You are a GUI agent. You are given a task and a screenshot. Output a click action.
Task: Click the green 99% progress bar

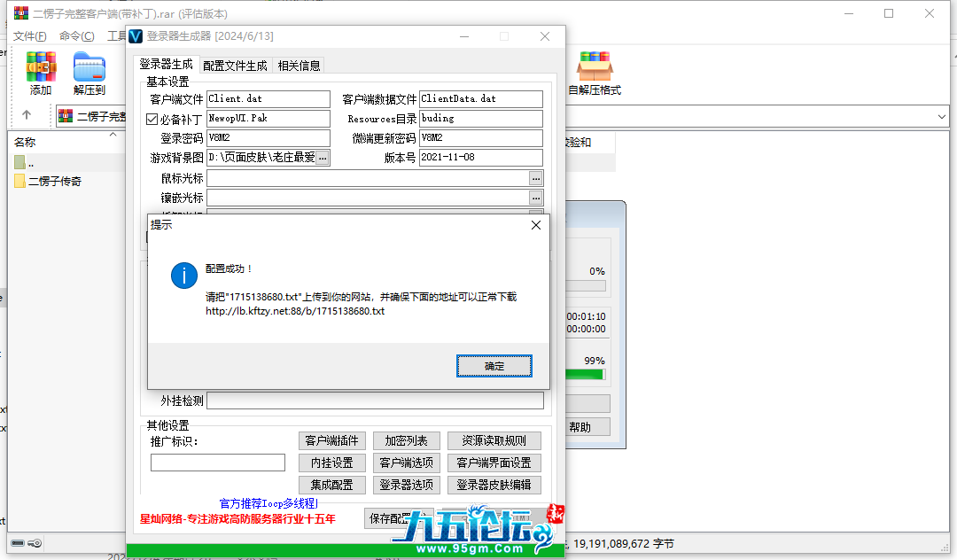(585, 375)
